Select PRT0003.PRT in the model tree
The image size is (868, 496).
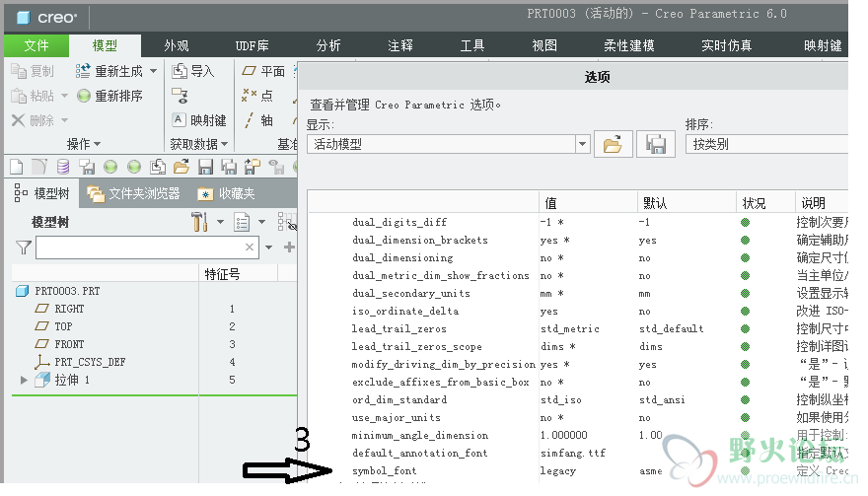67,291
